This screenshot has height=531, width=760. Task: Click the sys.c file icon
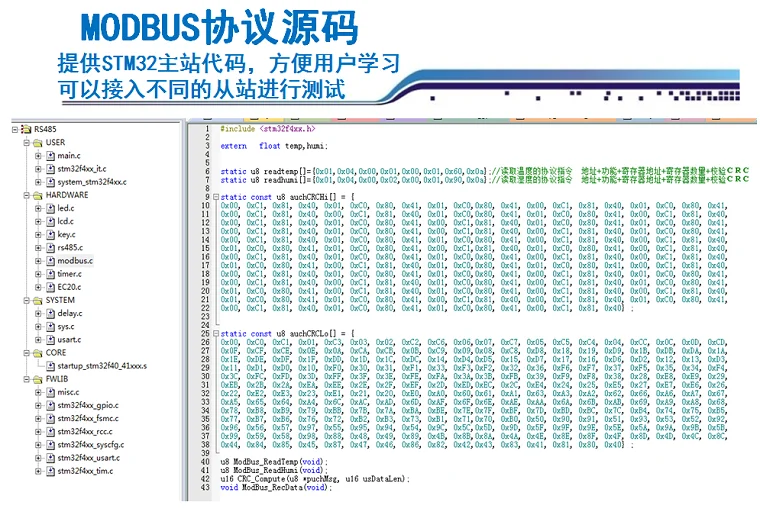(x=50, y=327)
